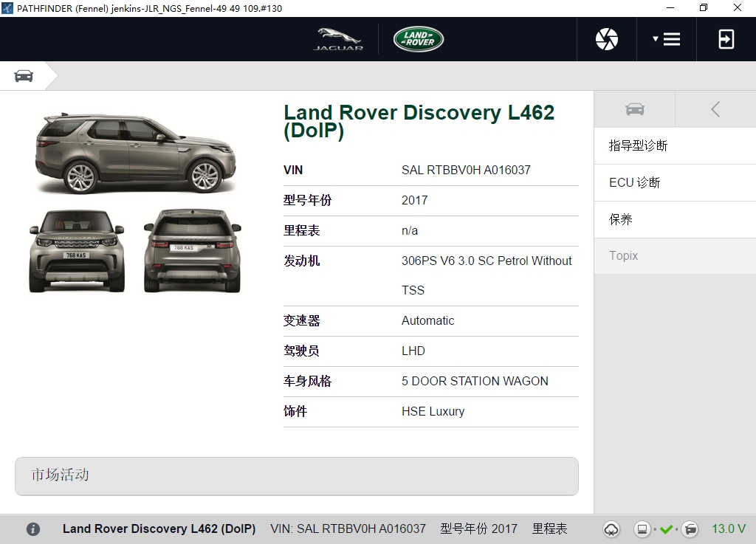The image size is (756, 544).
Task: Click the vehicle connection status icon
Action: click(690, 529)
